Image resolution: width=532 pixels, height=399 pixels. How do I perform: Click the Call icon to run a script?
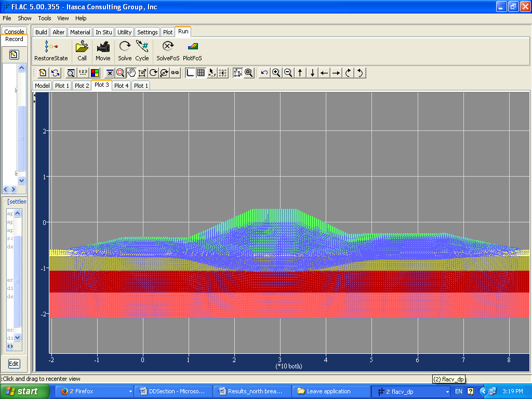(82, 50)
